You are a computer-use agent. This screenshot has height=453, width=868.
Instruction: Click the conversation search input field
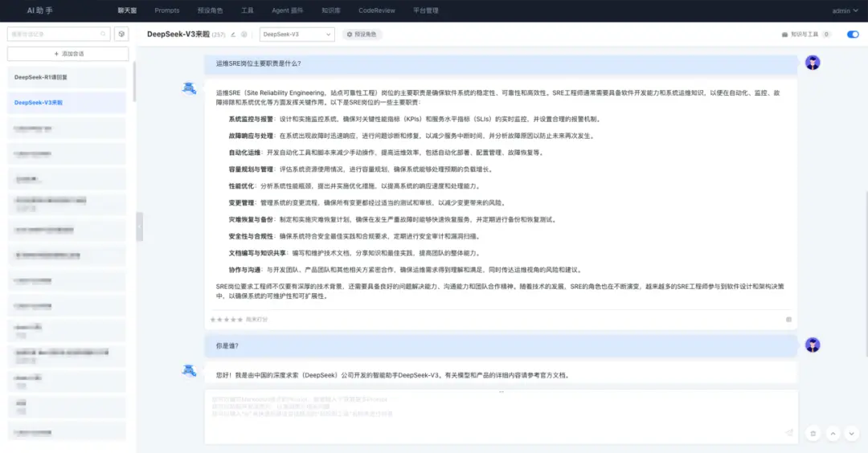59,35
